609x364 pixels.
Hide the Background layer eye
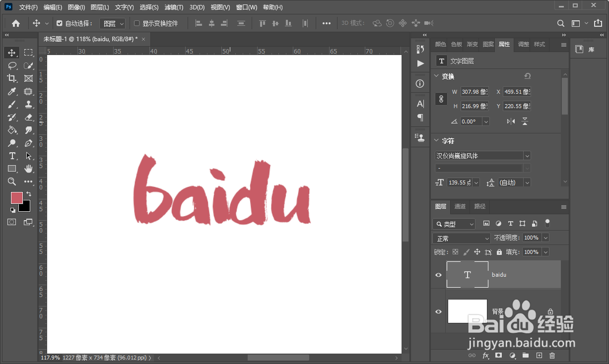click(x=438, y=312)
